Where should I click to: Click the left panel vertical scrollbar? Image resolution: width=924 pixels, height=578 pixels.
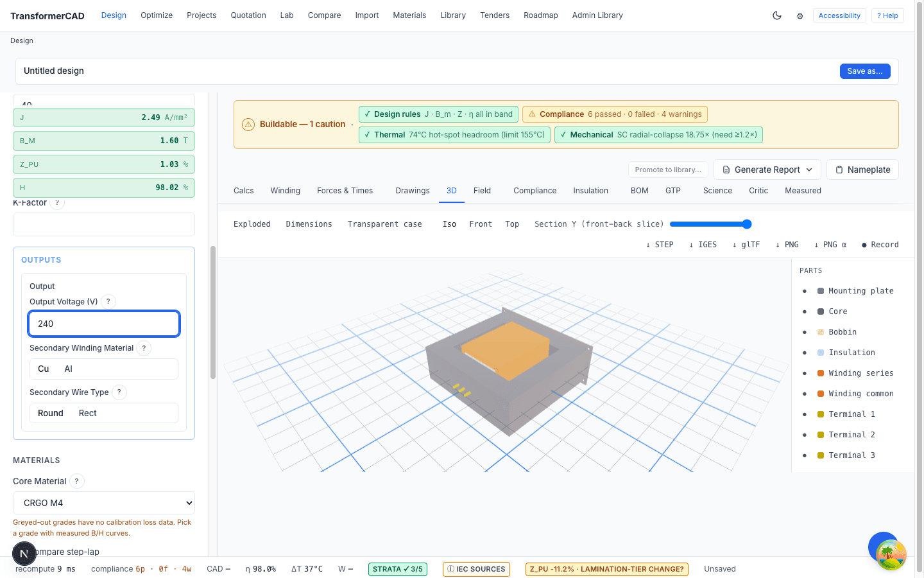tap(213, 312)
